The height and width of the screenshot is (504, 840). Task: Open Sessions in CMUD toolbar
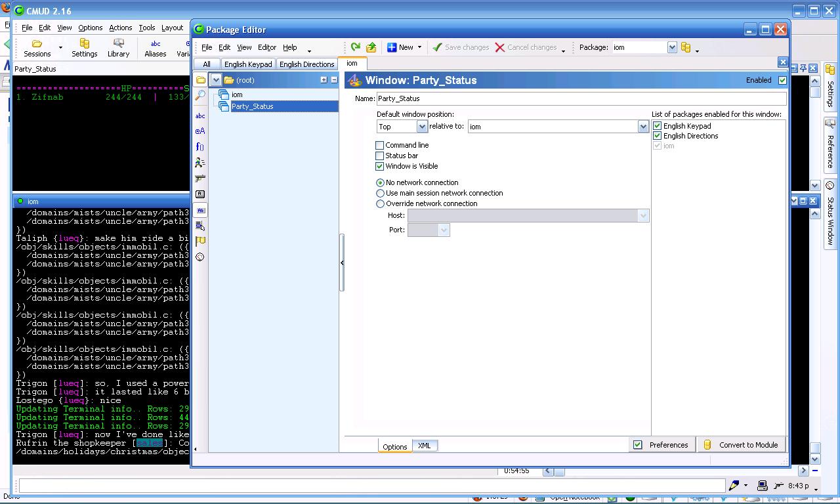pos(37,48)
